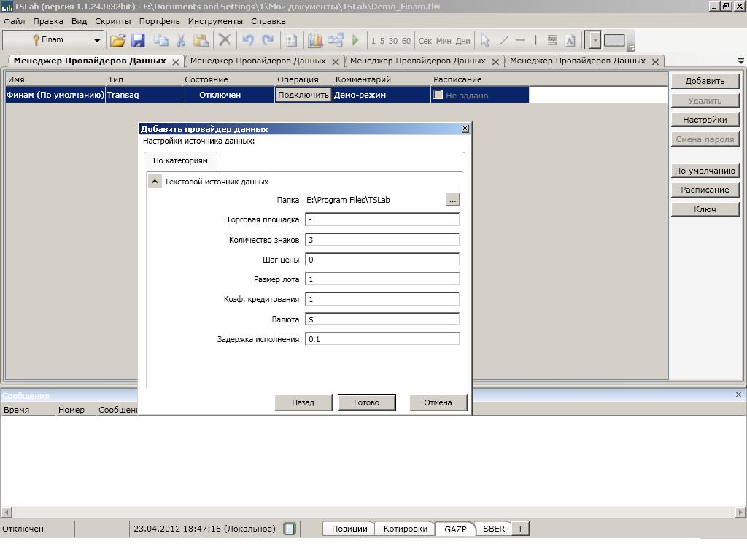This screenshot has width=747, height=560.
Task: Click the scissors cut icon
Action: (x=181, y=41)
